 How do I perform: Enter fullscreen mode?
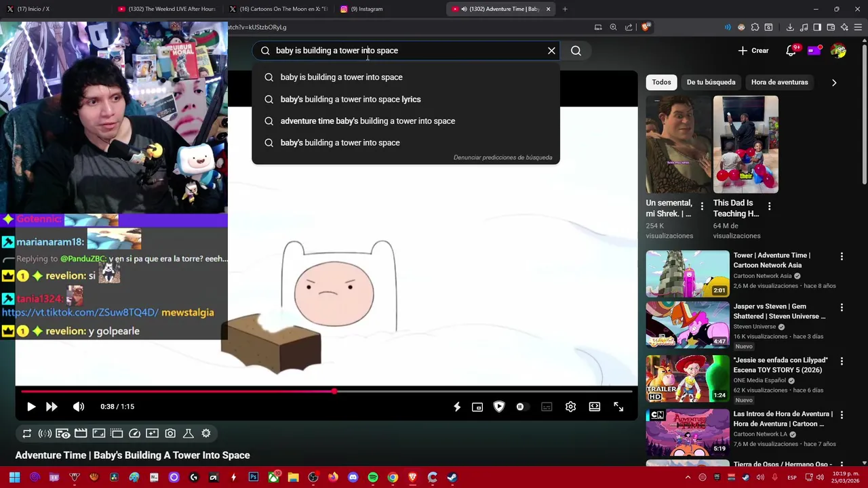pyautogui.click(x=618, y=407)
